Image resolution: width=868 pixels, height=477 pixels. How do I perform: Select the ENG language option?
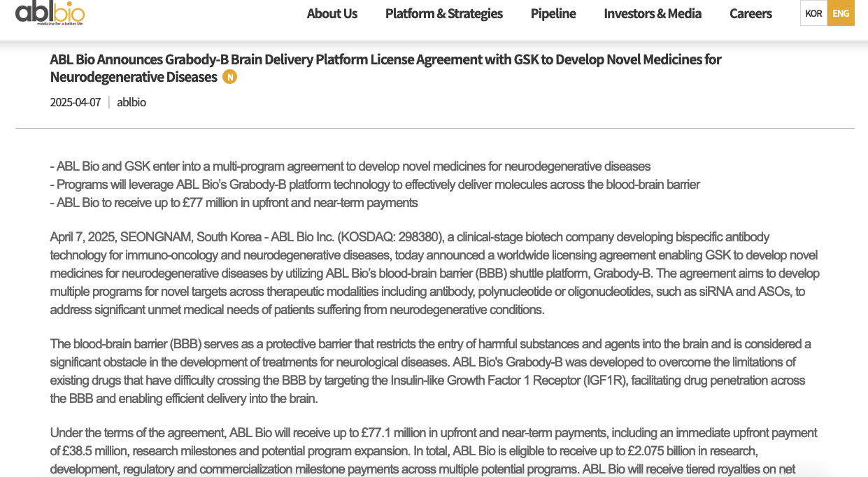(x=841, y=13)
